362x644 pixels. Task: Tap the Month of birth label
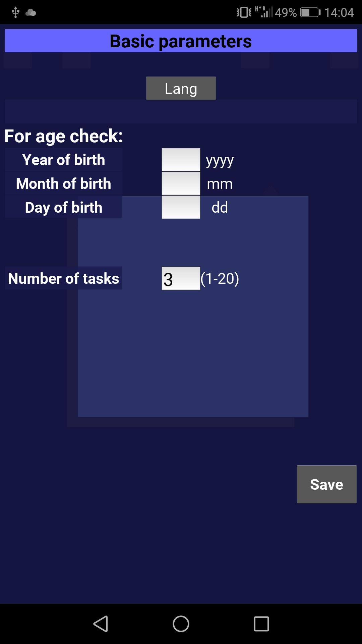pyautogui.click(x=64, y=184)
